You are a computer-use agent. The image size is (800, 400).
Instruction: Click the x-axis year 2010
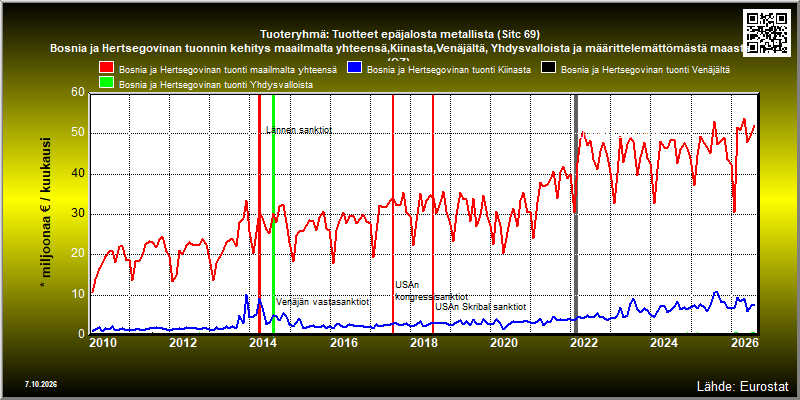pyautogui.click(x=102, y=343)
